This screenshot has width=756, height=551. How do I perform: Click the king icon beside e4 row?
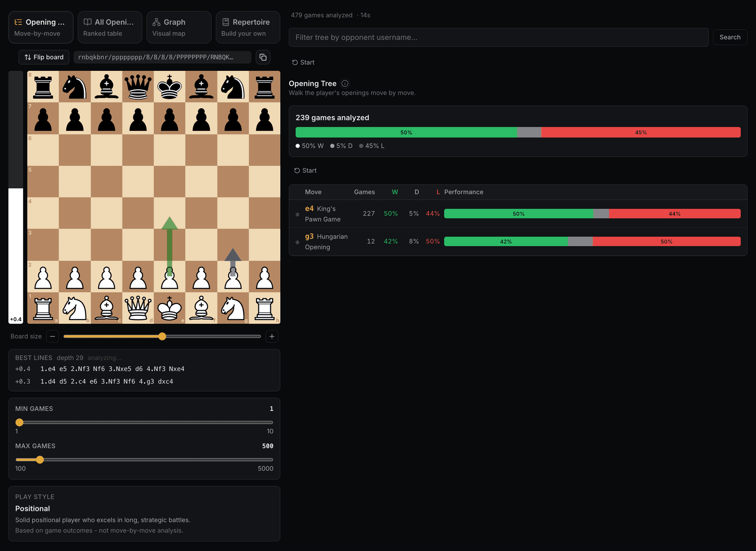[297, 214]
